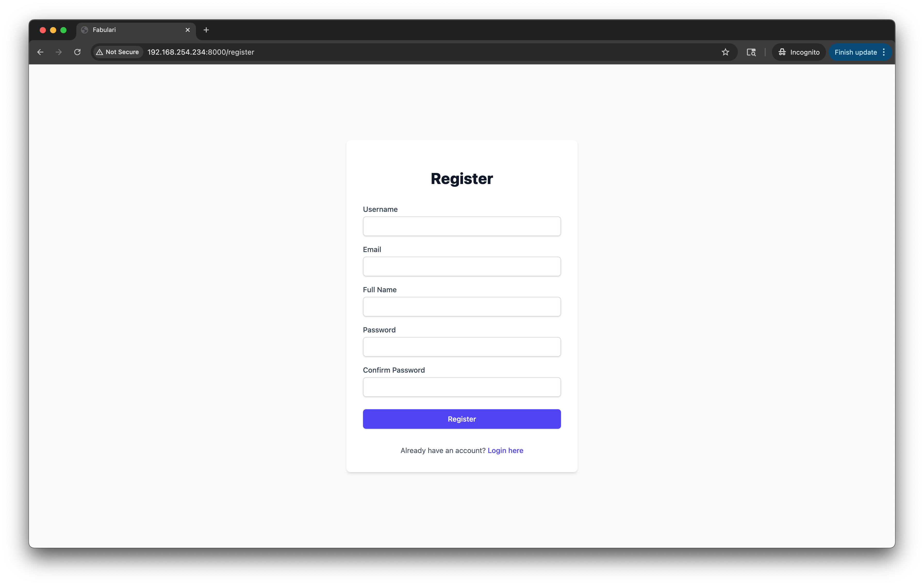924x586 pixels.
Task: Go back using the browser back arrow
Action: [40, 52]
